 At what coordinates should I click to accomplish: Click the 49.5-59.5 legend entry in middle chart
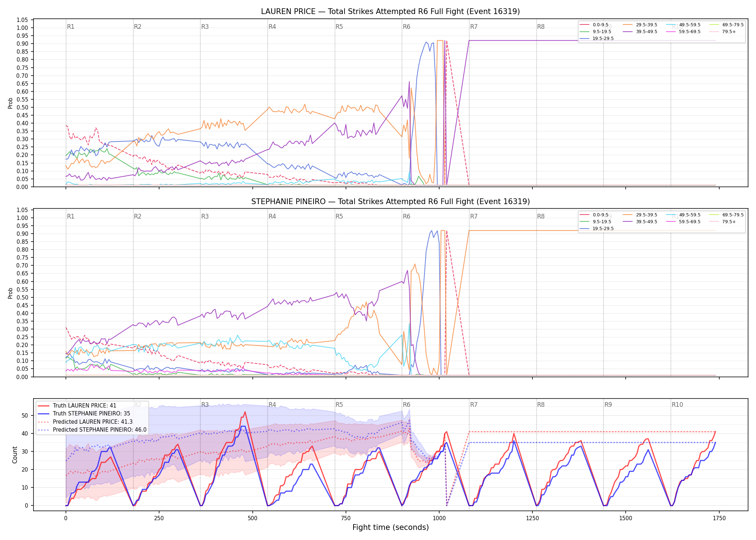683,215
